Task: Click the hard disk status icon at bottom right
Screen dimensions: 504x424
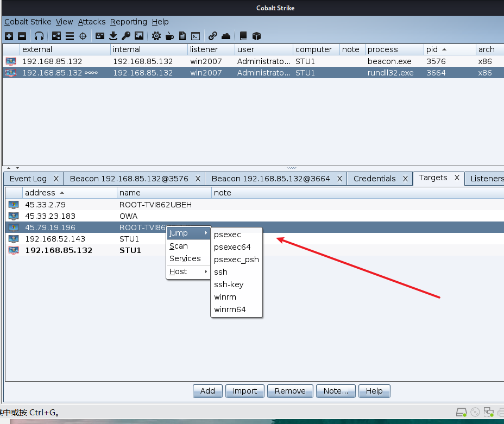Action: (x=462, y=412)
